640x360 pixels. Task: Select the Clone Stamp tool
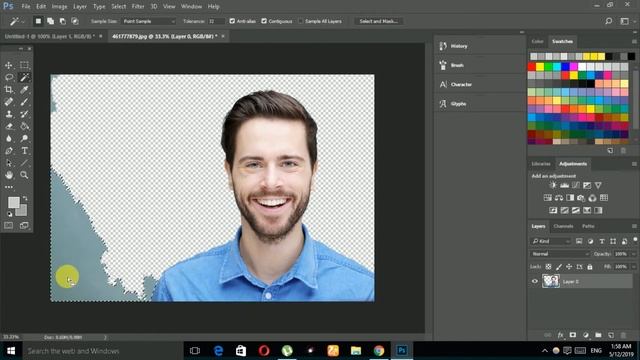coord(9,114)
